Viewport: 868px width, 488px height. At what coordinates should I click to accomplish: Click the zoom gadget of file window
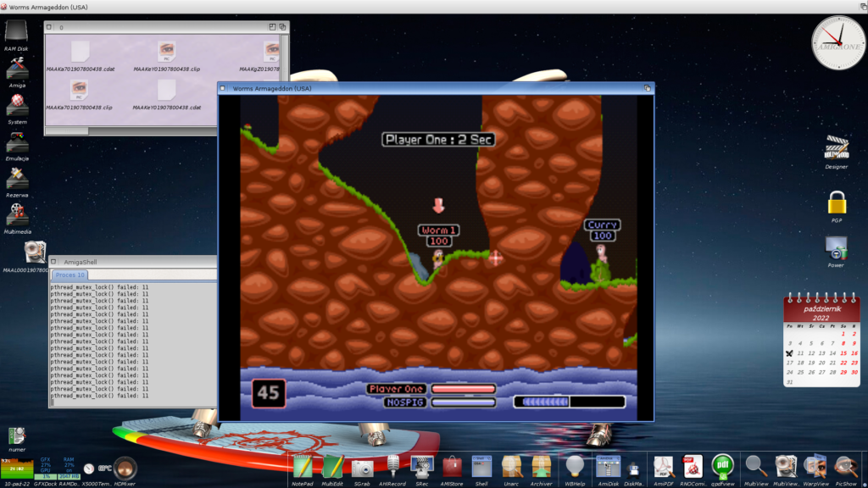(272, 27)
